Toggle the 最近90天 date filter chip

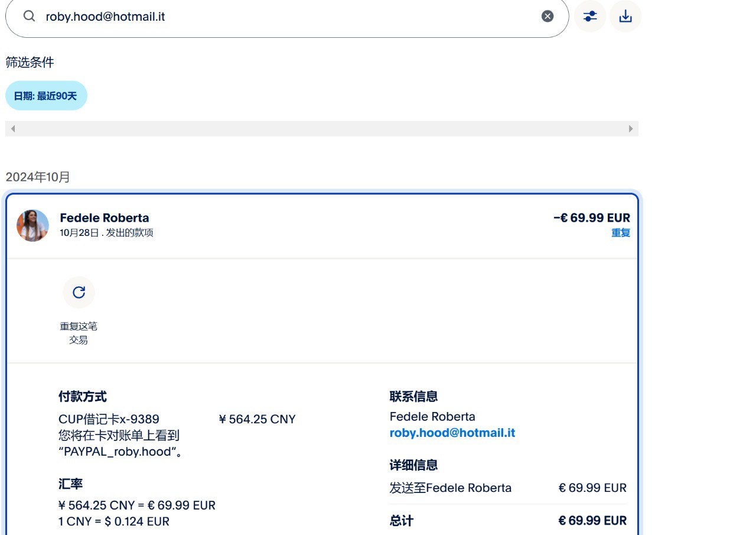pyautogui.click(x=46, y=96)
